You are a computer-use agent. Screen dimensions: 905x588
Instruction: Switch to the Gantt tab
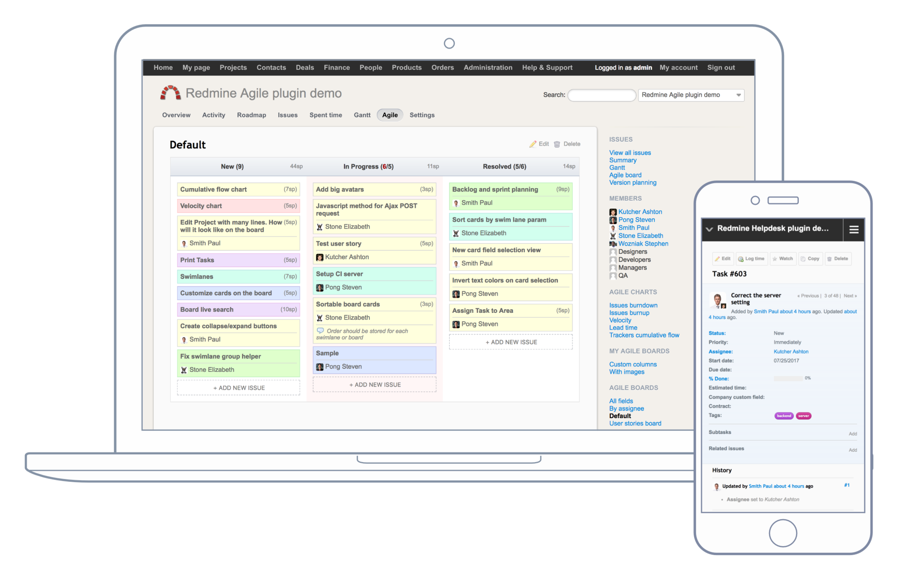coord(362,115)
